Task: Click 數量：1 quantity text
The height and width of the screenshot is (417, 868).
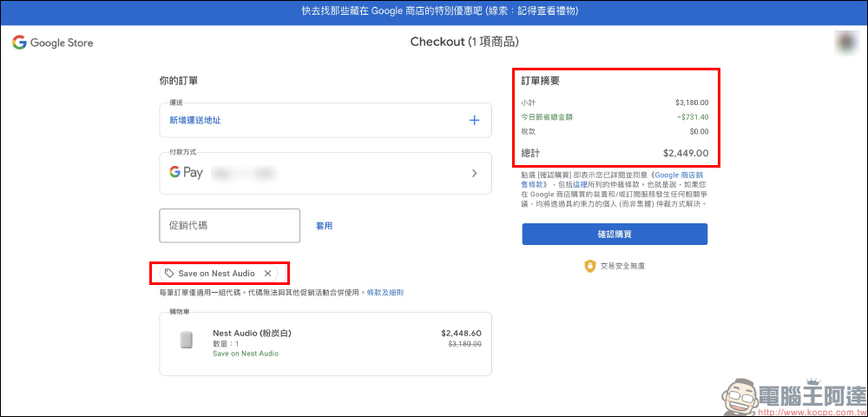Action: pos(226,344)
